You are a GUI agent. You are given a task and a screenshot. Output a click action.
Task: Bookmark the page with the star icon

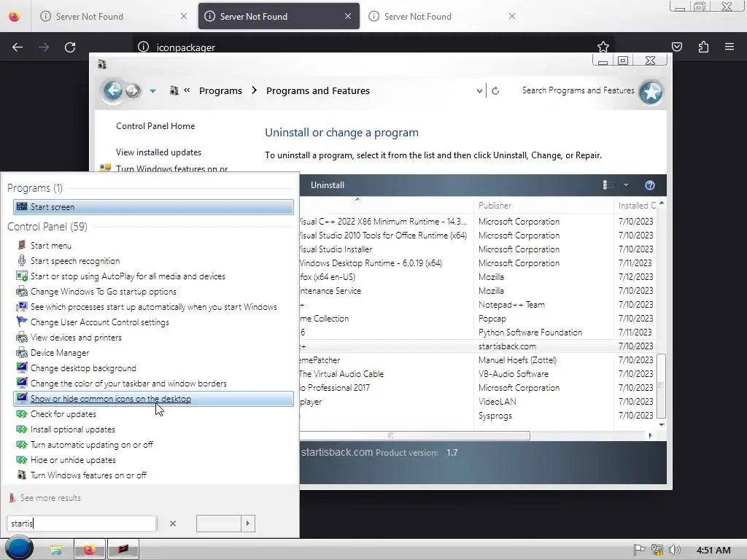603,47
